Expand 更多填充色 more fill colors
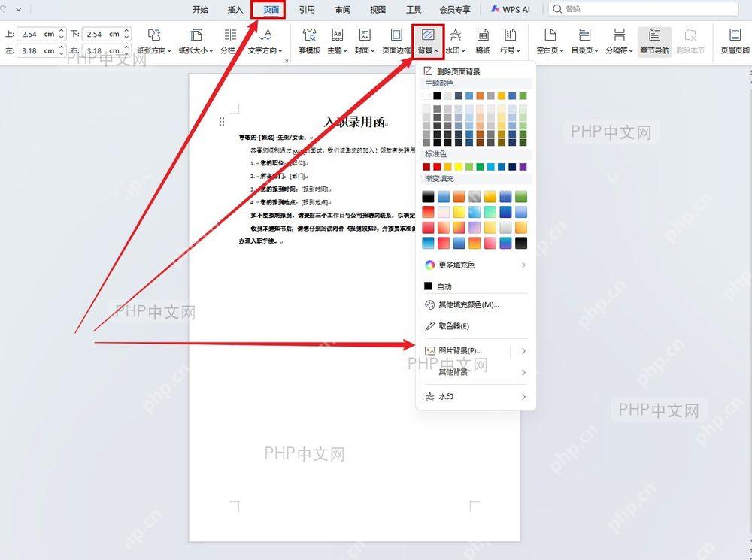This screenshot has width=752, height=560. click(475, 265)
